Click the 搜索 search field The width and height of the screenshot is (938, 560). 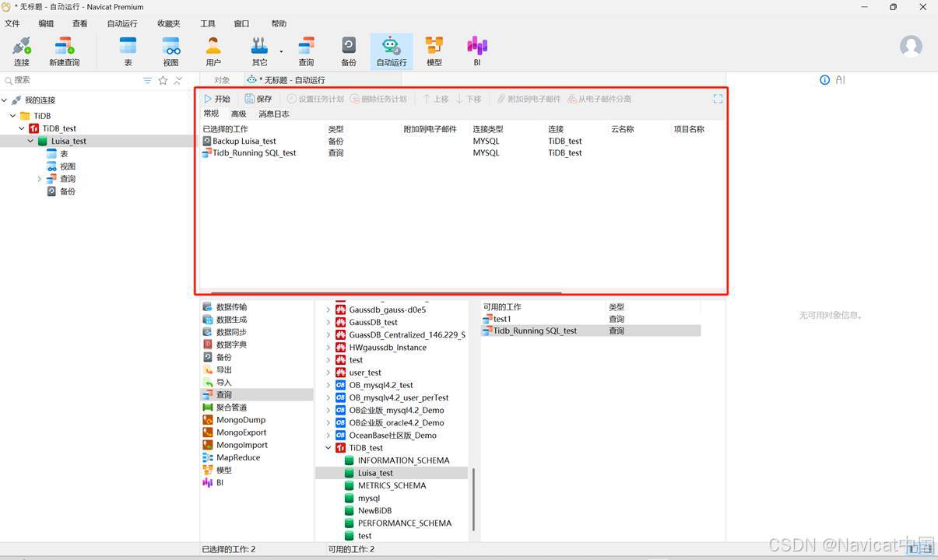(x=70, y=80)
